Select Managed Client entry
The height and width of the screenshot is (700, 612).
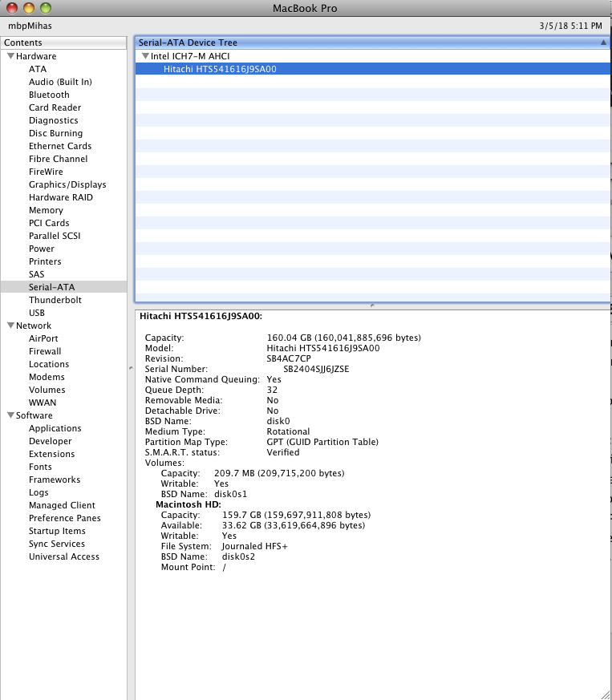point(62,505)
